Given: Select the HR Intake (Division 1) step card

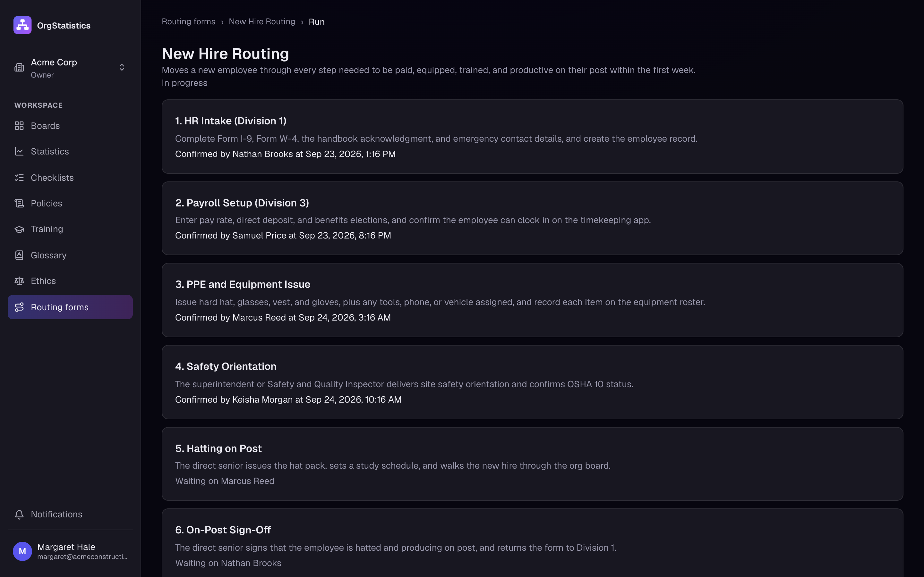Looking at the screenshot, I should (x=532, y=137).
